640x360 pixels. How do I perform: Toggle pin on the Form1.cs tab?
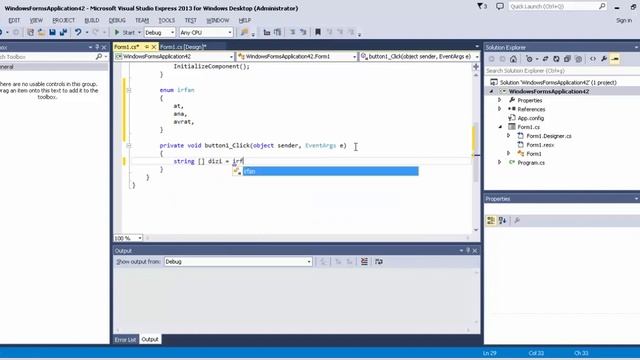coord(147,47)
